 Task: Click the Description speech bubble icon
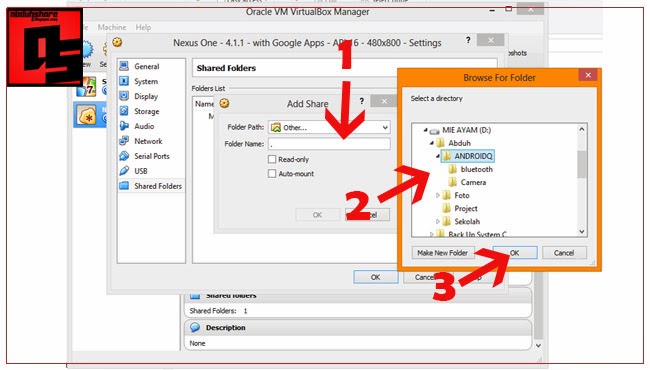[x=195, y=327]
